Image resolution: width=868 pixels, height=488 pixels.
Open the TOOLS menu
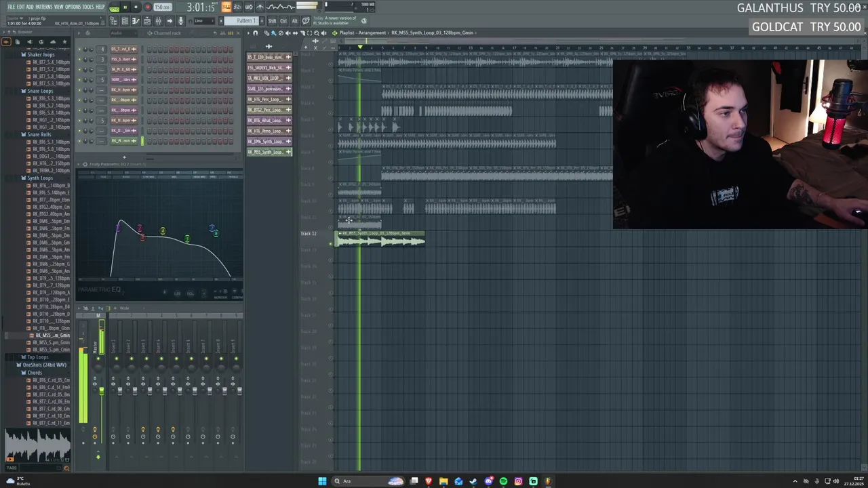[x=88, y=7]
